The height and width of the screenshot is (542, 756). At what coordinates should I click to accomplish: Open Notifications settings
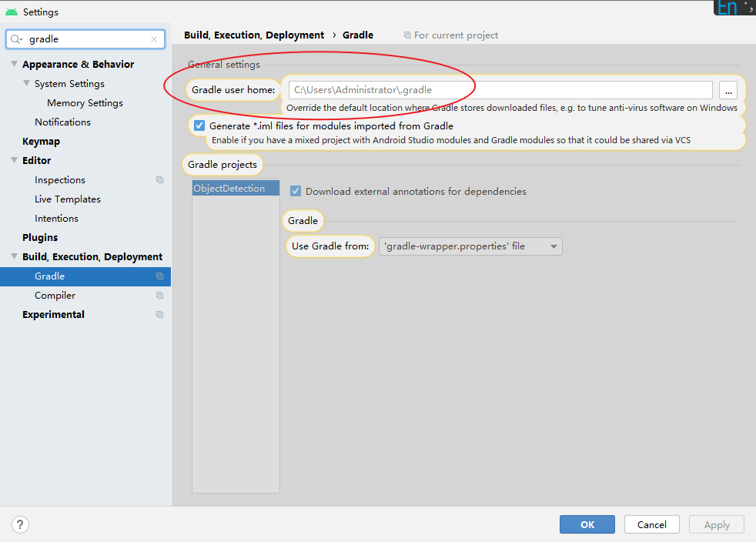[62, 122]
